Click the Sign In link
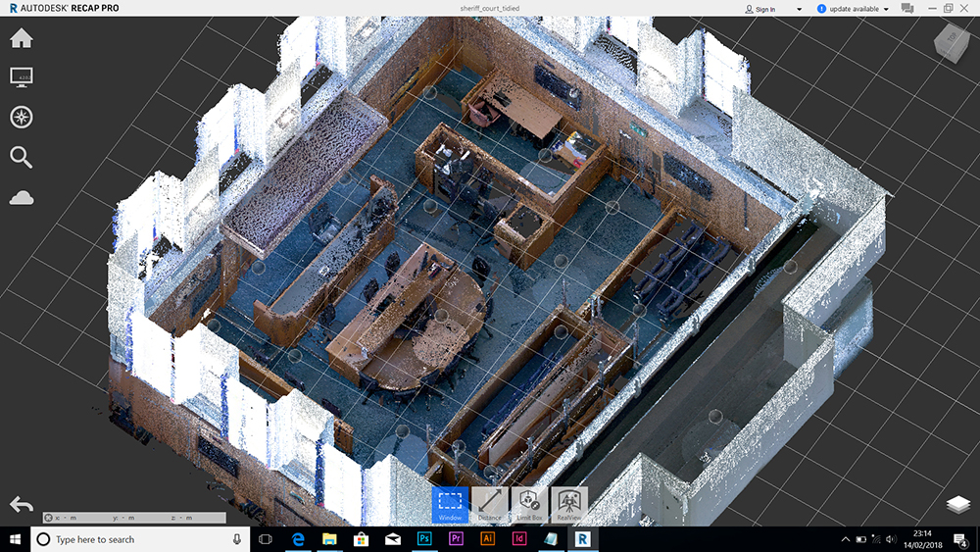 click(765, 9)
